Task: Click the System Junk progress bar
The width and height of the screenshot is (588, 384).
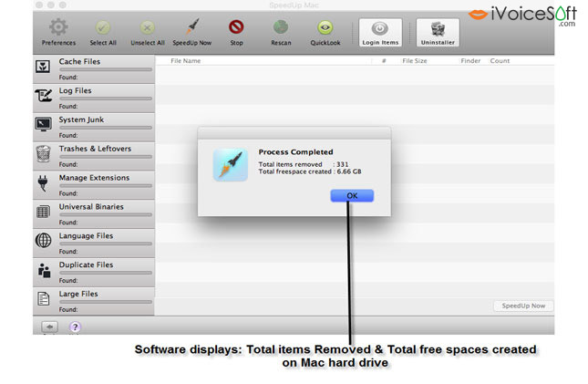Action: (106, 128)
